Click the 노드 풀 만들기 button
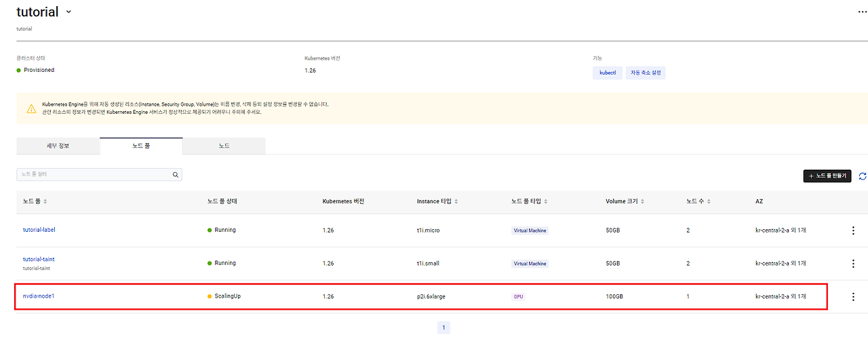Screen dimensions: 868x345 (x=827, y=176)
